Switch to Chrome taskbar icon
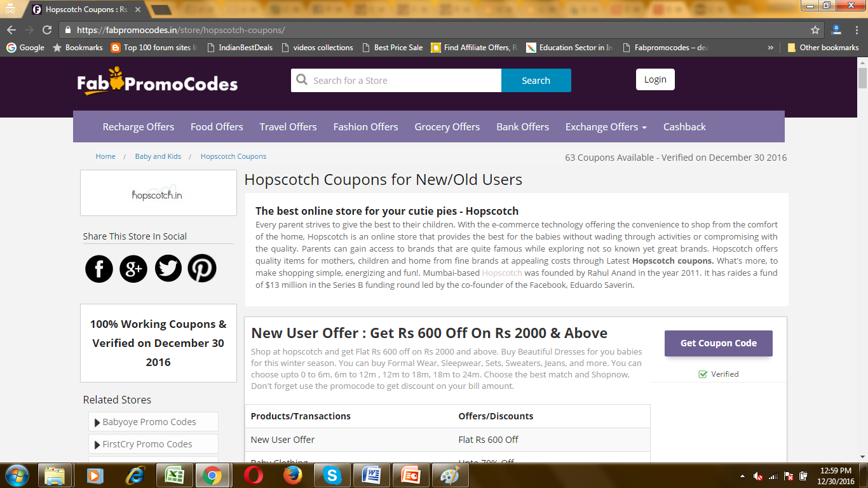868x488 pixels. point(212,475)
